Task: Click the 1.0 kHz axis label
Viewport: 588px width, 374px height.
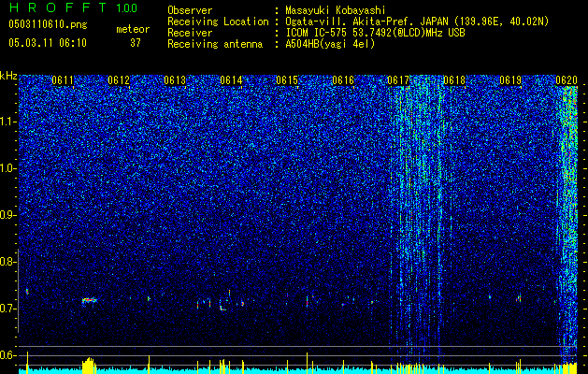Action: [x=7, y=168]
